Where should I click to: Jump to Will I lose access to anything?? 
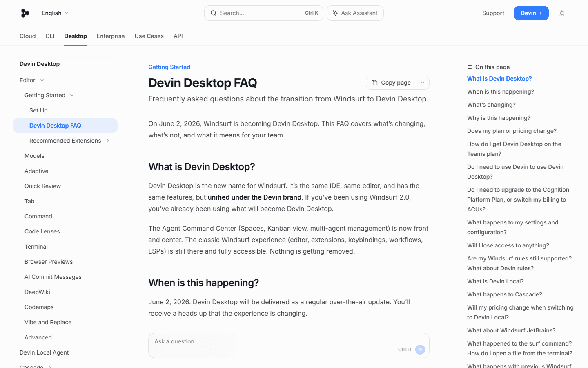pyautogui.click(x=508, y=245)
